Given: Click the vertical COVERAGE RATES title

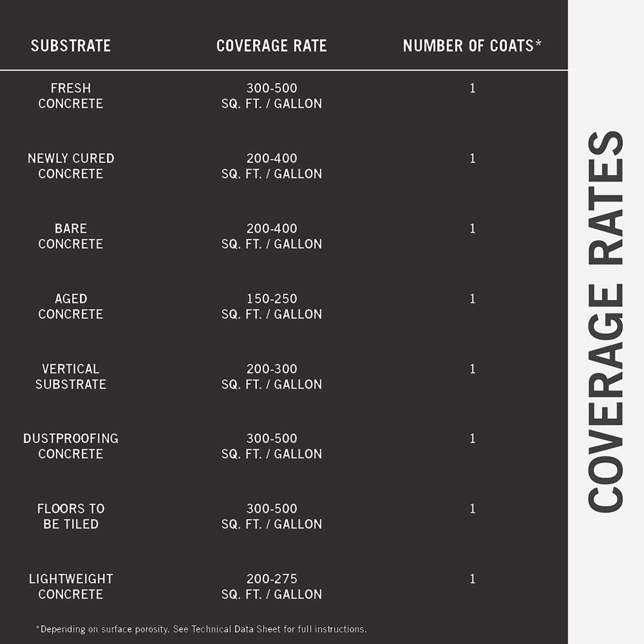Looking at the screenshot, I should pyautogui.click(x=606, y=322).
